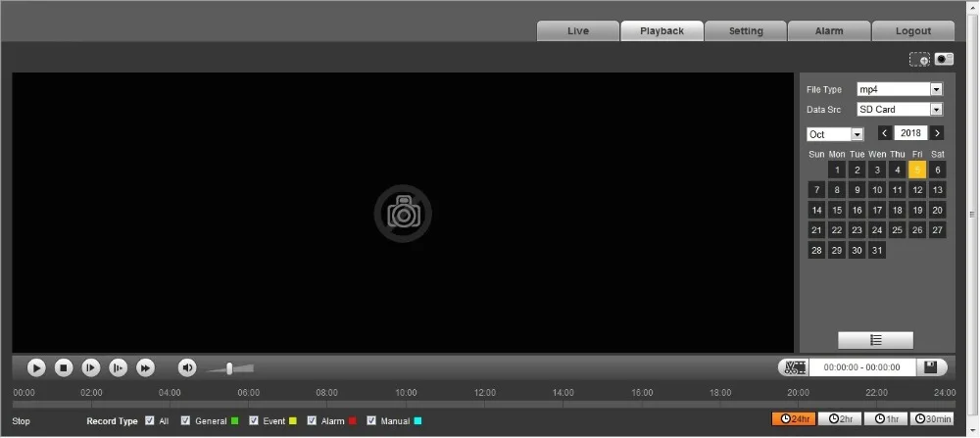The height and width of the screenshot is (438, 980).
Task: Click the green General color swatch
Action: [x=234, y=421]
